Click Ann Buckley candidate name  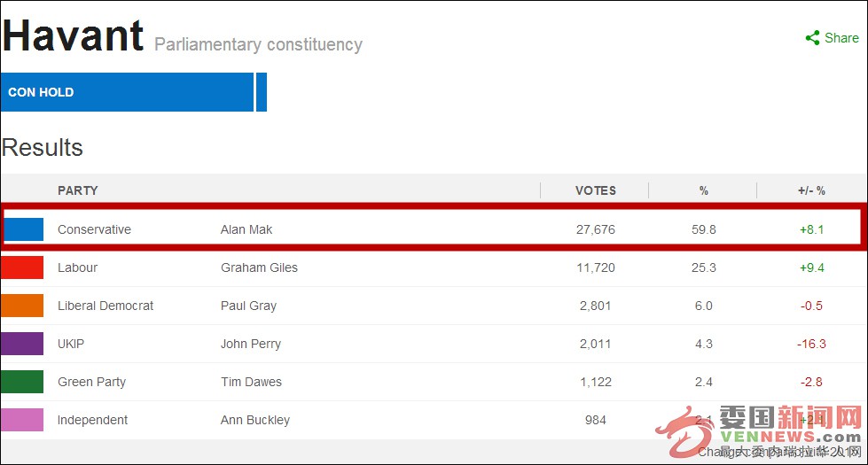(x=255, y=420)
